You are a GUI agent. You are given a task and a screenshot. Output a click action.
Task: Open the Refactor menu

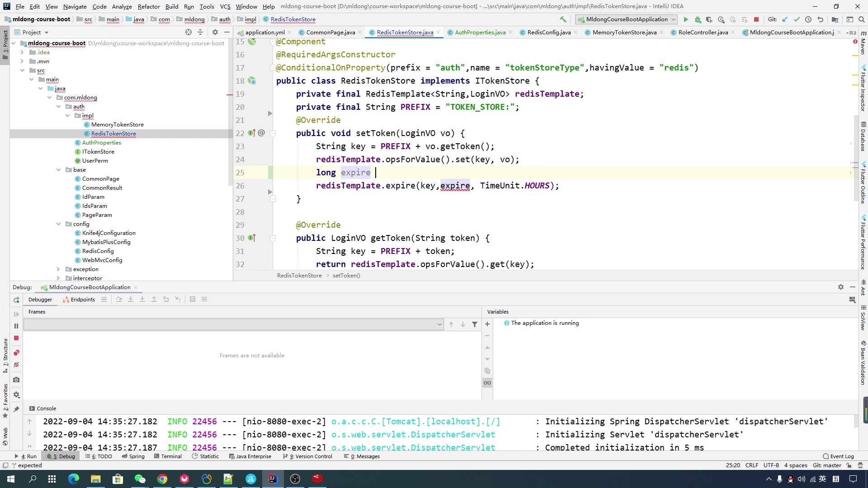(149, 6)
